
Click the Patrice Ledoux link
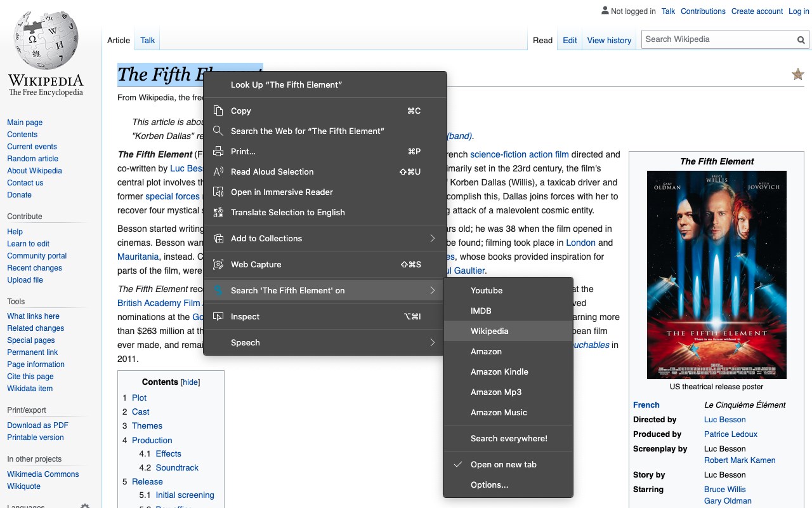731,434
